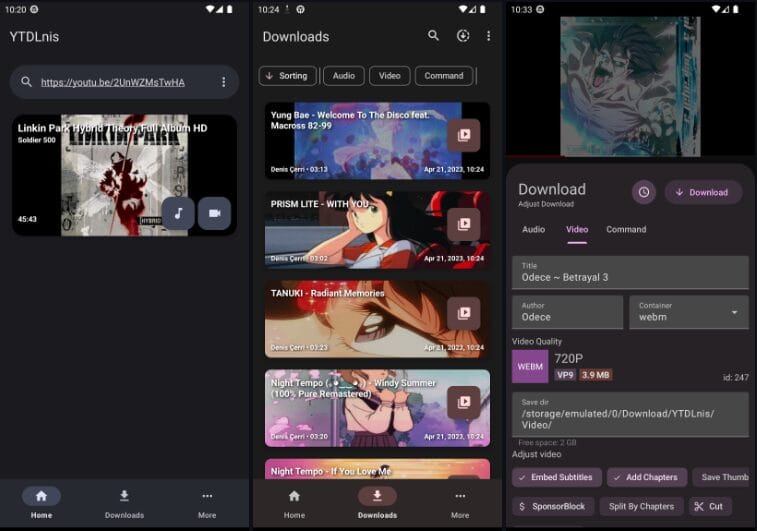This screenshot has height=531, width=757.
Task: Download Linkin Park album as video
Action: (214, 213)
